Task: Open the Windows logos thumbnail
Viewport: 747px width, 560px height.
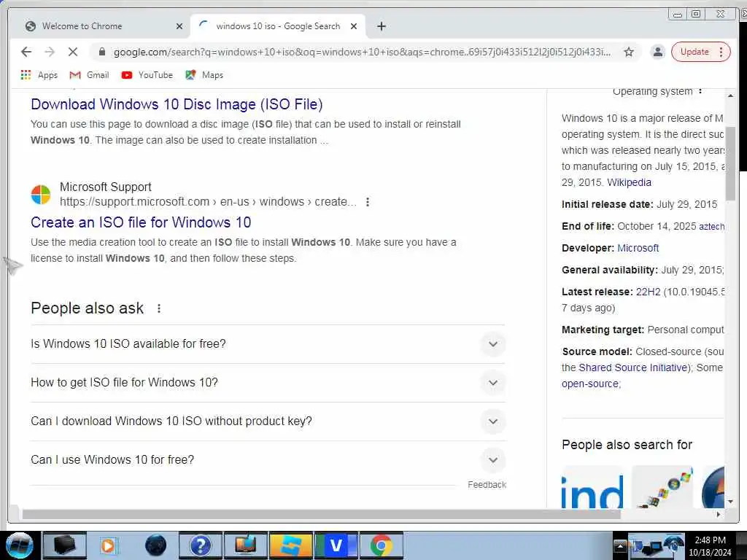Action: [662, 486]
